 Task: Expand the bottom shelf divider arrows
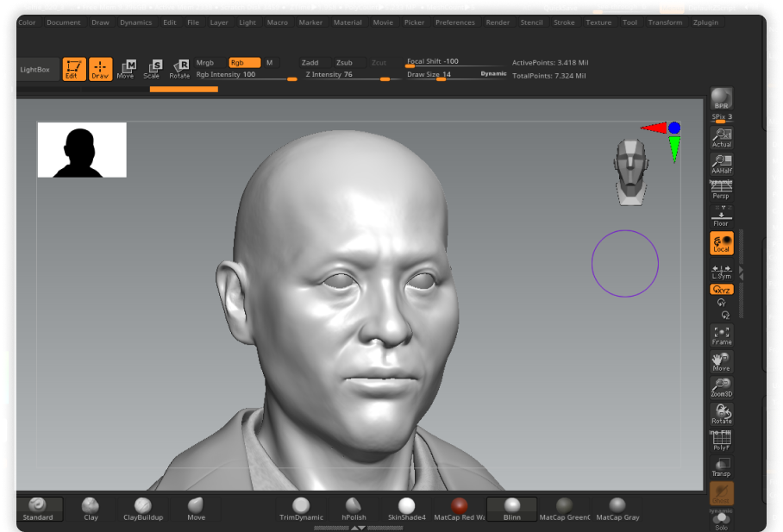click(359, 528)
